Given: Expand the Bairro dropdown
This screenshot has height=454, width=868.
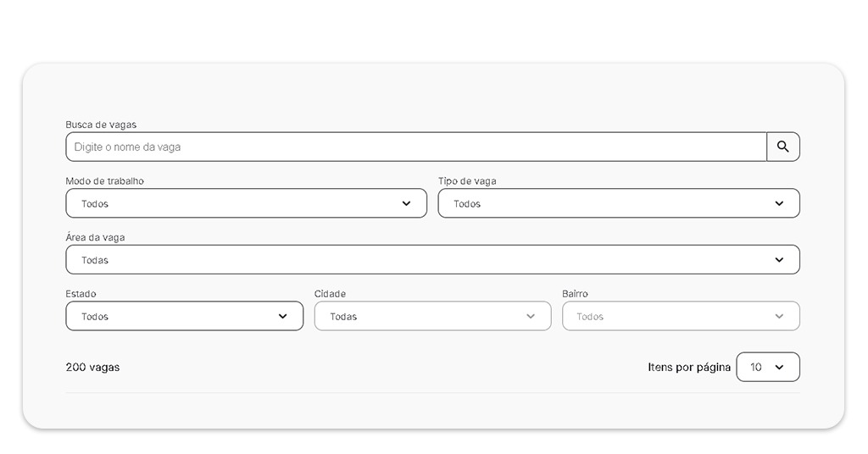Looking at the screenshot, I should (680, 317).
